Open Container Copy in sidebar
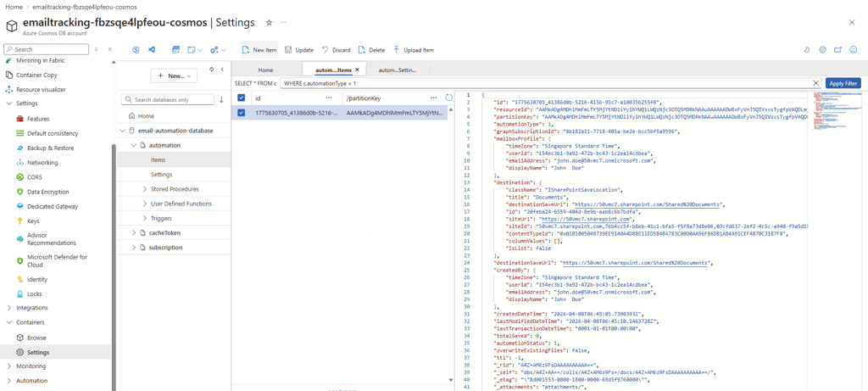This screenshot has height=391, width=868. click(36, 75)
